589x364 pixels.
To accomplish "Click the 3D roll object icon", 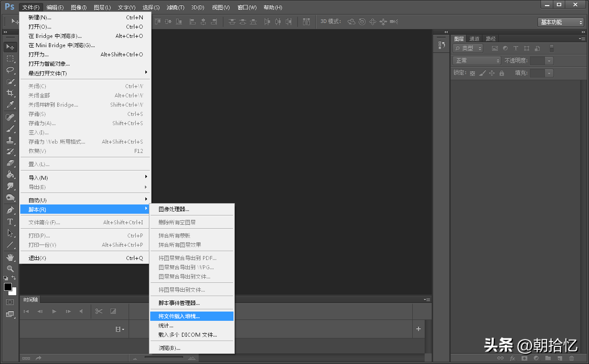I will tap(362, 22).
